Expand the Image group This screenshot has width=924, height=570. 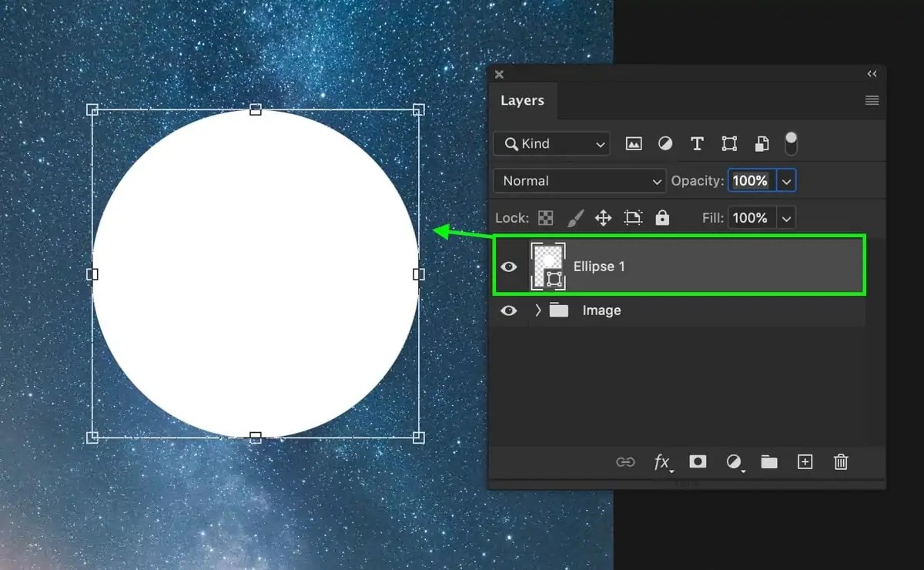pyautogui.click(x=537, y=310)
